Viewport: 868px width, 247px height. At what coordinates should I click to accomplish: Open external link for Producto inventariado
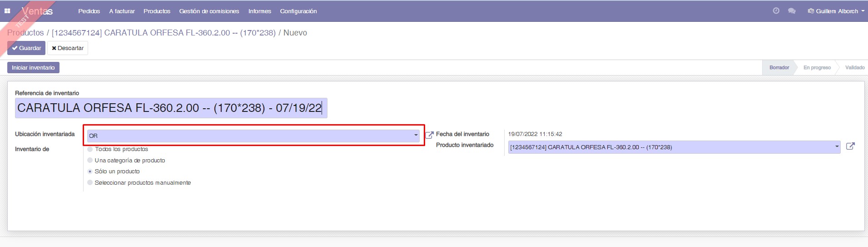tap(850, 146)
